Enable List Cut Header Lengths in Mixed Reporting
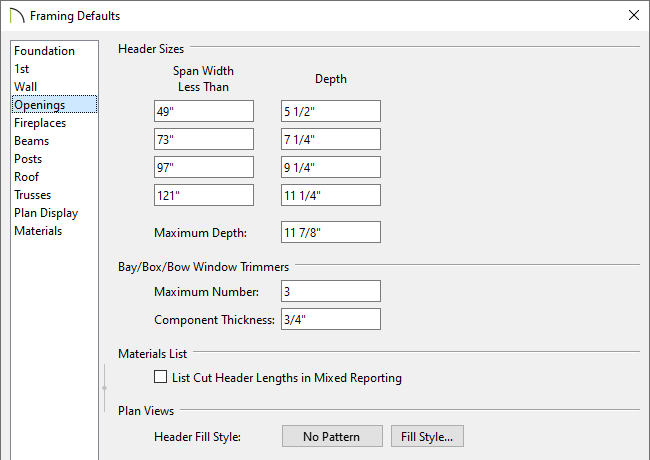Viewport: 650px width, 460px height. pyautogui.click(x=160, y=377)
